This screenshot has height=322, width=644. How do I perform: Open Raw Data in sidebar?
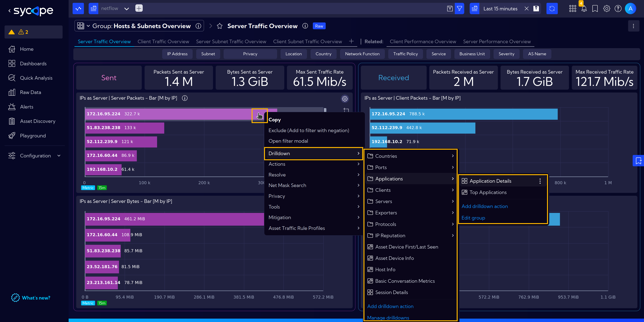(30, 92)
